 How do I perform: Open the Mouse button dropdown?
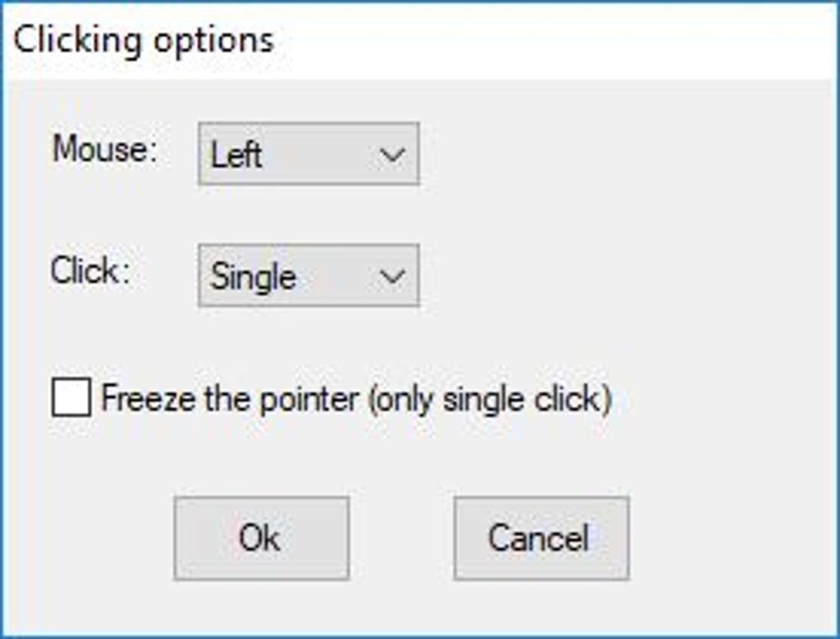309,154
